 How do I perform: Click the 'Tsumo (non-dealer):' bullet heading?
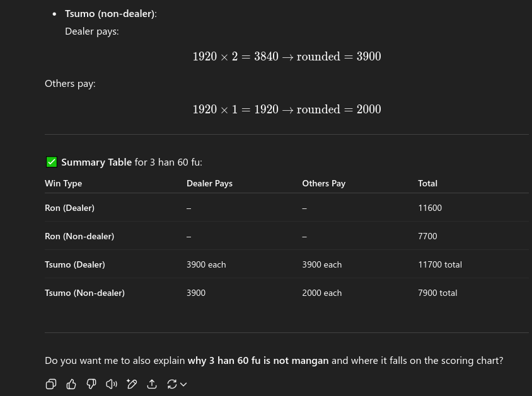coord(110,14)
